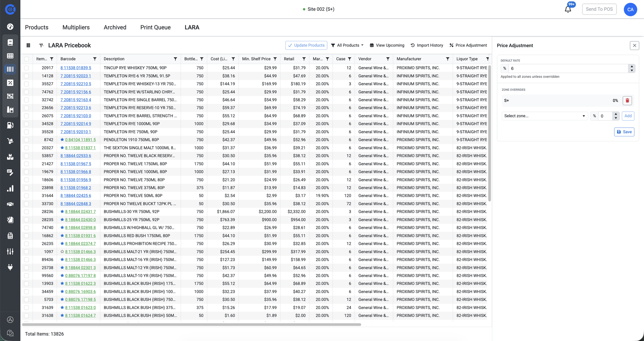Filter the Barcode column
The image size is (644, 341).
(95, 59)
